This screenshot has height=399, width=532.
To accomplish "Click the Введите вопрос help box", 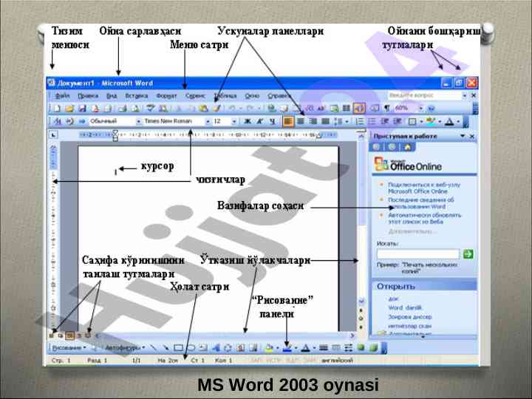I will coord(425,95).
